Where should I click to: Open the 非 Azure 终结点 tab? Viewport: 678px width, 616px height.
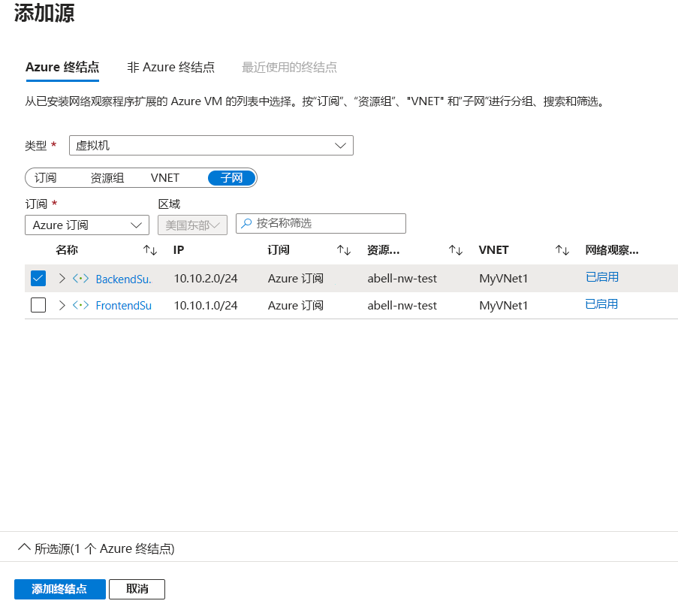(170, 68)
